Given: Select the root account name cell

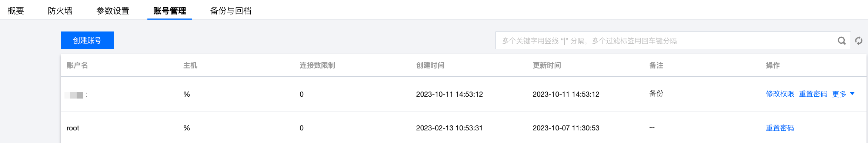Looking at the screenshot, I should point(73,128).
